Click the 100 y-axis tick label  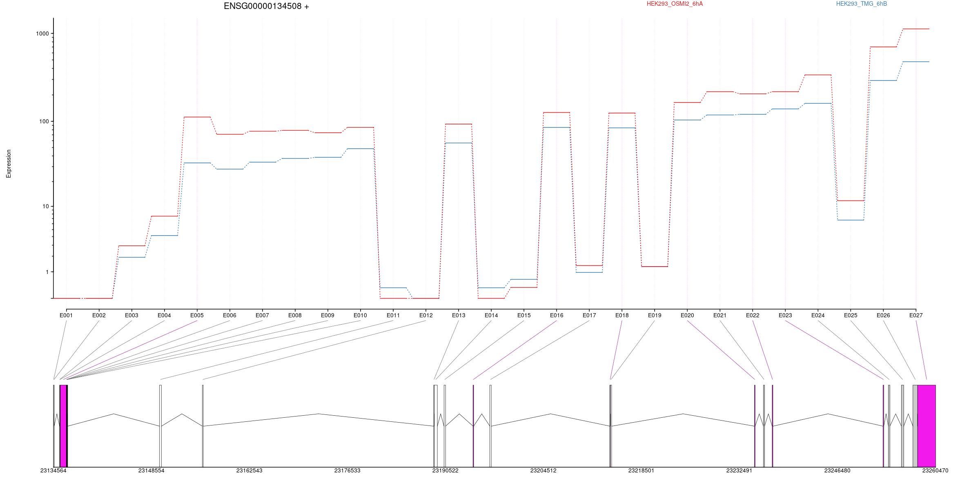point(44,121)
